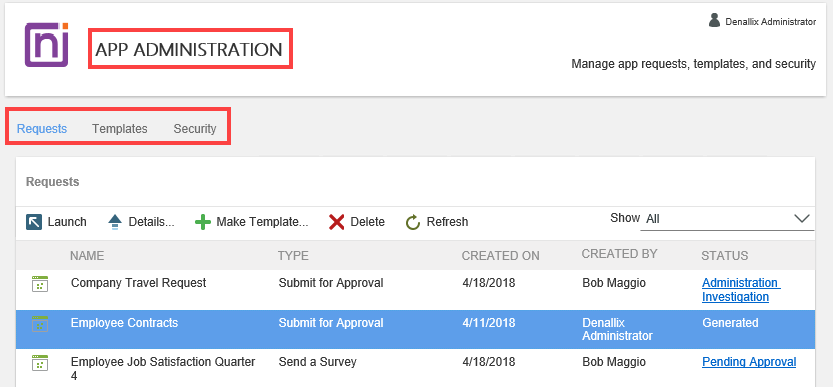Viewport: 833px width, 387px height.
Task: Select the Company Travel Request row name
Action: tap(139, 283)
